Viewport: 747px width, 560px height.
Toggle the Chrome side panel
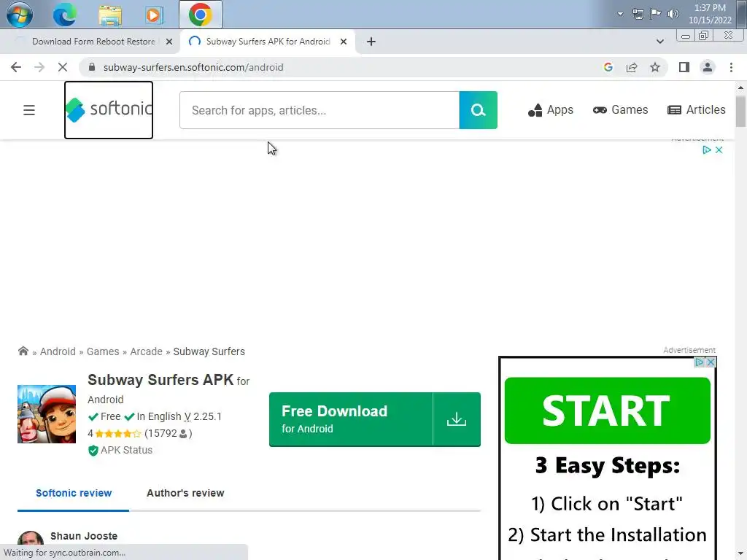(x=684, y=67)
